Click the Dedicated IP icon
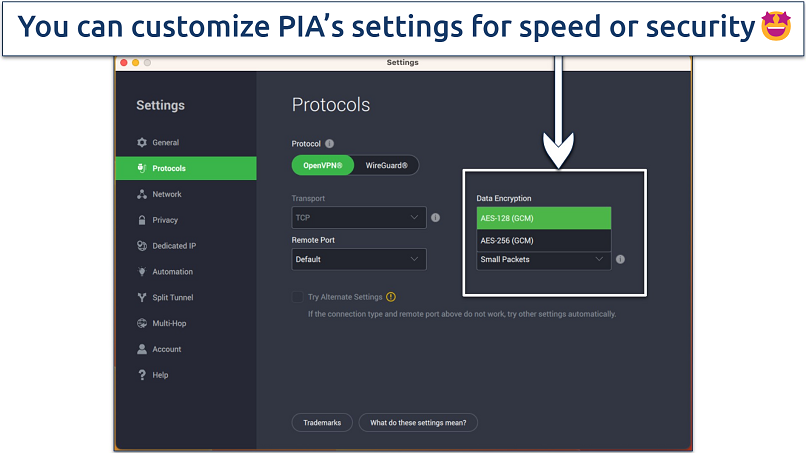The image size is (806, 453). (x=142, y=246)
